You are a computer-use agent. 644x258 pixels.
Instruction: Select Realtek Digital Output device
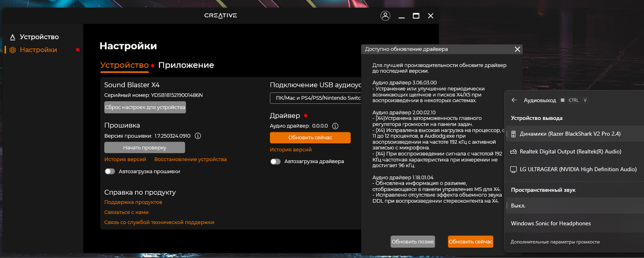pos(575,151)
